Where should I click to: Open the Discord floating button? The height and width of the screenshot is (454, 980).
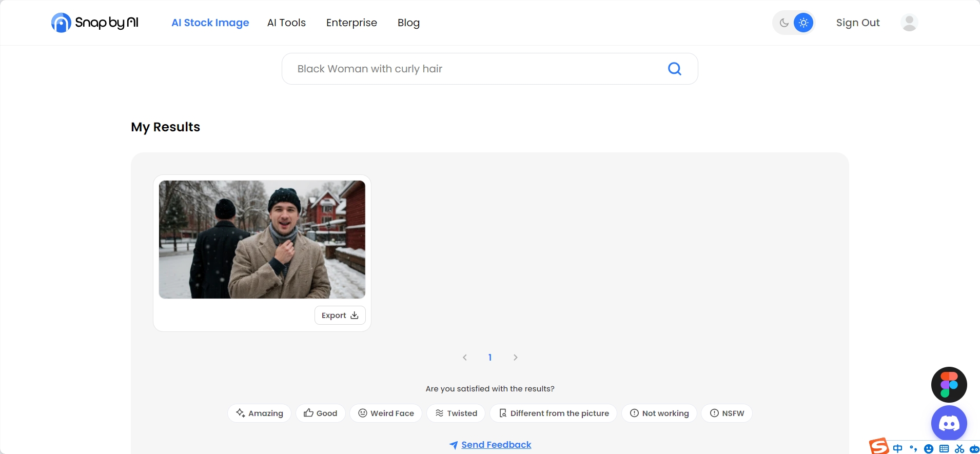click(x=949, y=423)
